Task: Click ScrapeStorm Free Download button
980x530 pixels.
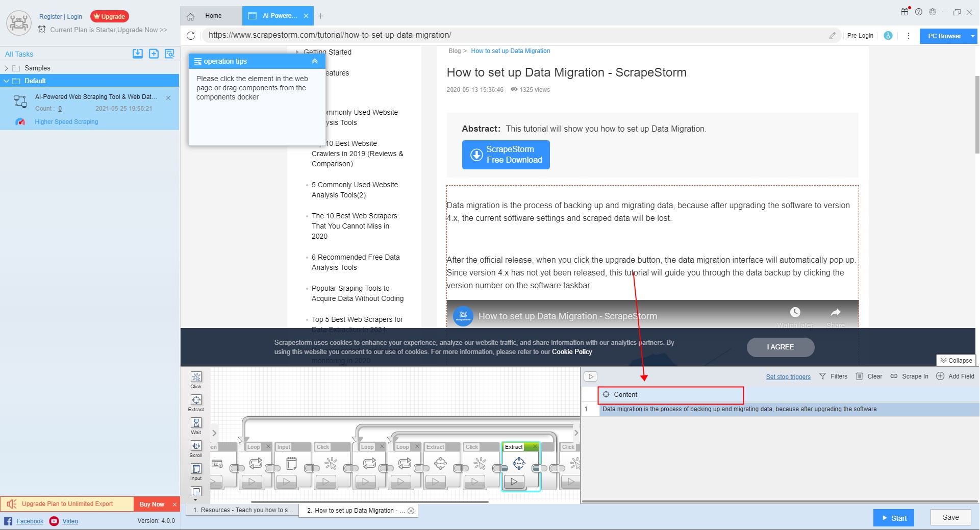Action: pyautogui.click(x=506, y=155)
